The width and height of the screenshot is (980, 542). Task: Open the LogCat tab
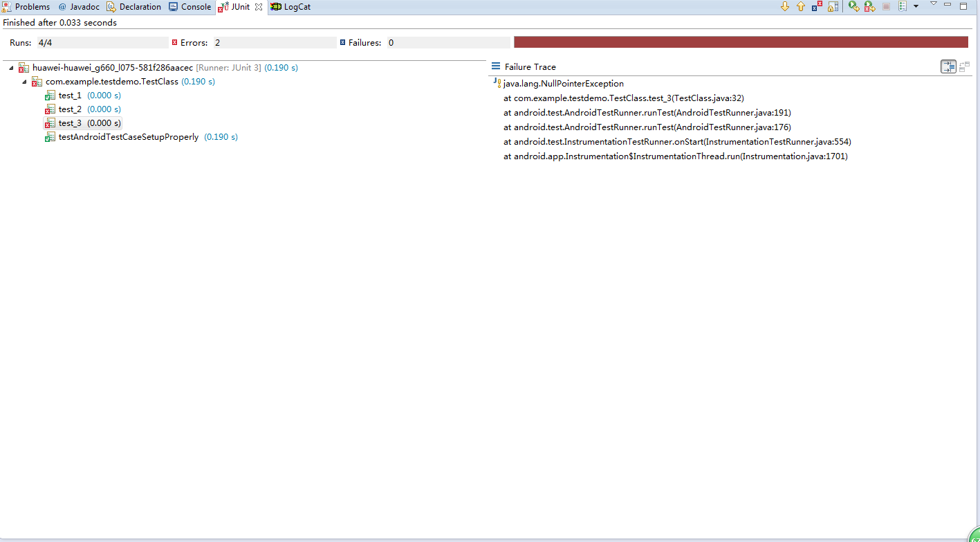[290, 7]
